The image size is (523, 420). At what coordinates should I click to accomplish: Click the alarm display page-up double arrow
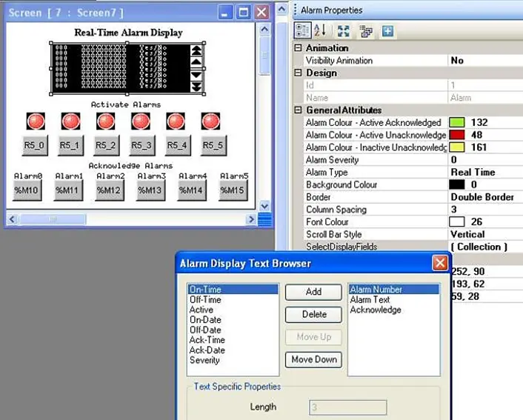(x=196, y=50)
